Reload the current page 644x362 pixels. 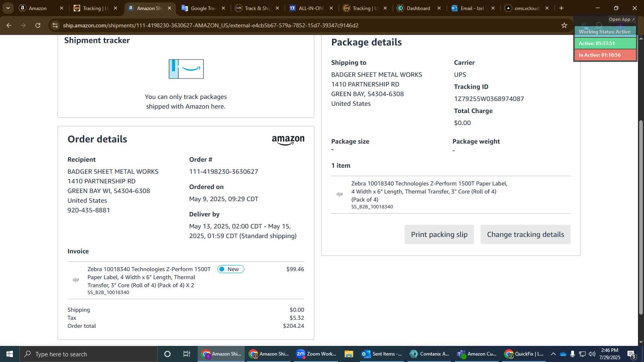click(38, 25)
